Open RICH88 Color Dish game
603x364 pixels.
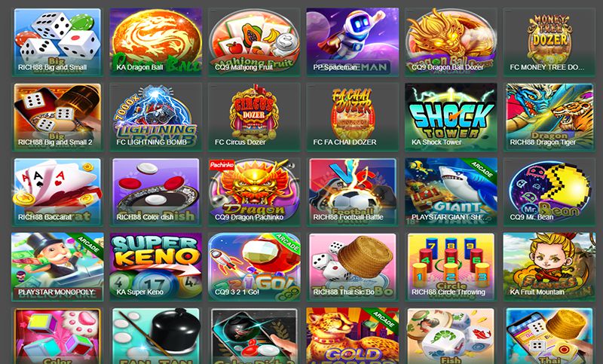(156, 191)
